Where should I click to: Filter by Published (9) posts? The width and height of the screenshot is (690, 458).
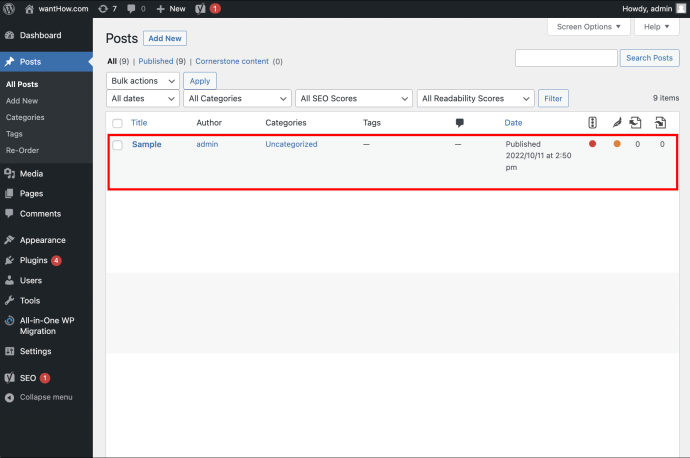click(x=162, y=61)
